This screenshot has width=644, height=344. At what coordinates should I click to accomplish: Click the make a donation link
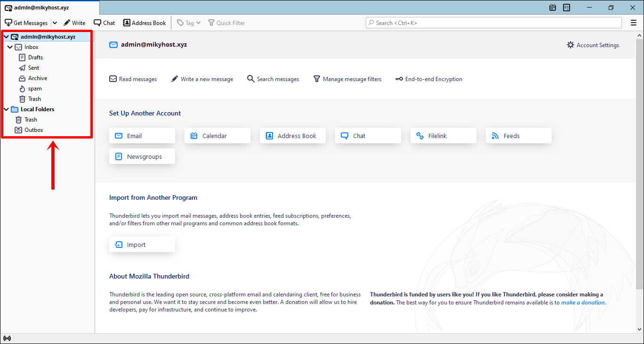583,303
